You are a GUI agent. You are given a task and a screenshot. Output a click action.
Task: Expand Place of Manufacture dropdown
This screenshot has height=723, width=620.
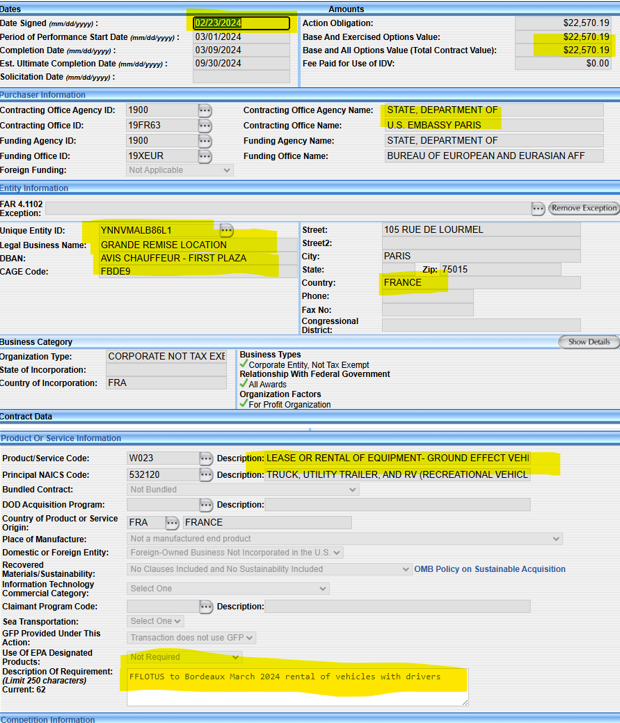tap(345, 539)
